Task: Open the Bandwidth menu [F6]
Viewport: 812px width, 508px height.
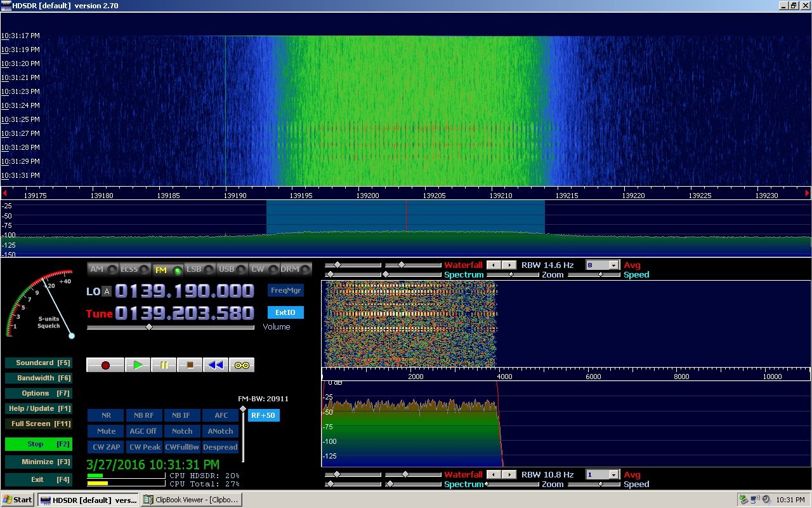Action: (x=38, y=378)
